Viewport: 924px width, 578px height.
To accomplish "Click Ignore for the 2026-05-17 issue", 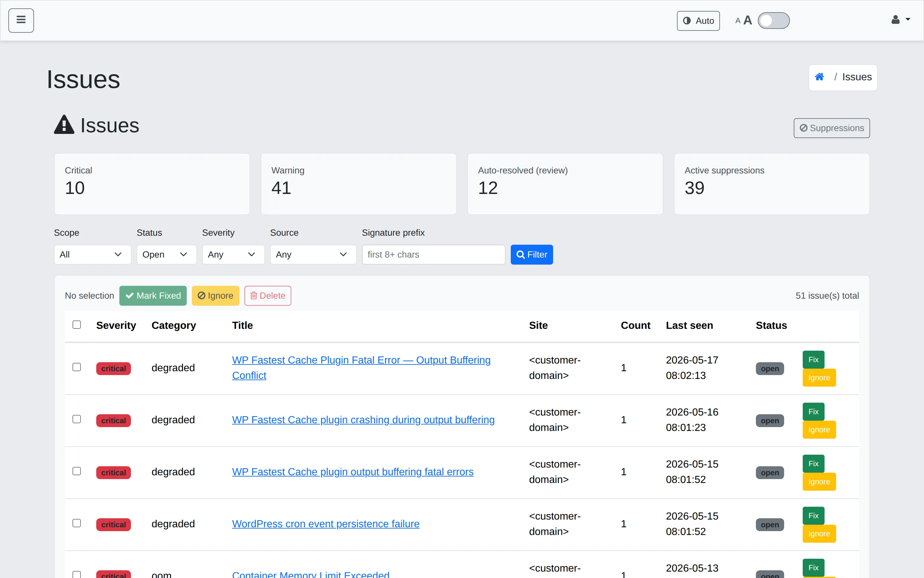I will [x=819, y=378].
